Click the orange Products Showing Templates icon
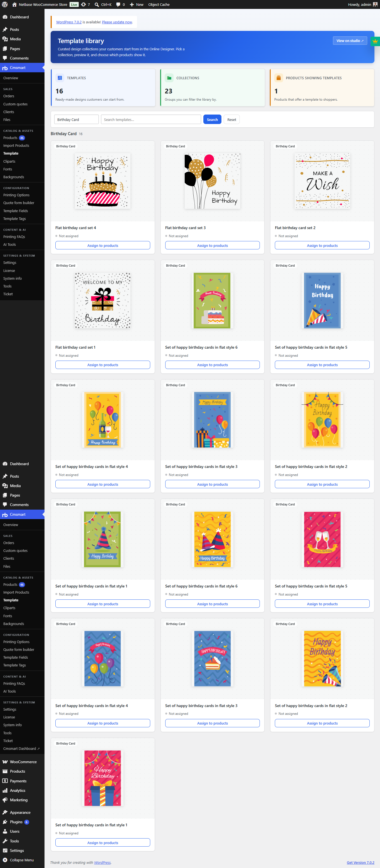The image size is (380, 868). click(x=278, y=78)
